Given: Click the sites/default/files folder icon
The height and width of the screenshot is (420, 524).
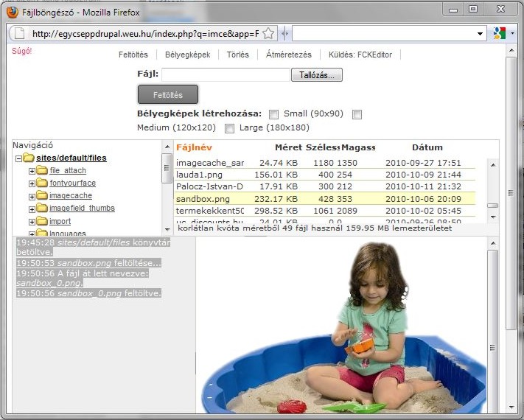Looking at the screenshot, I should tap(29, 158).
